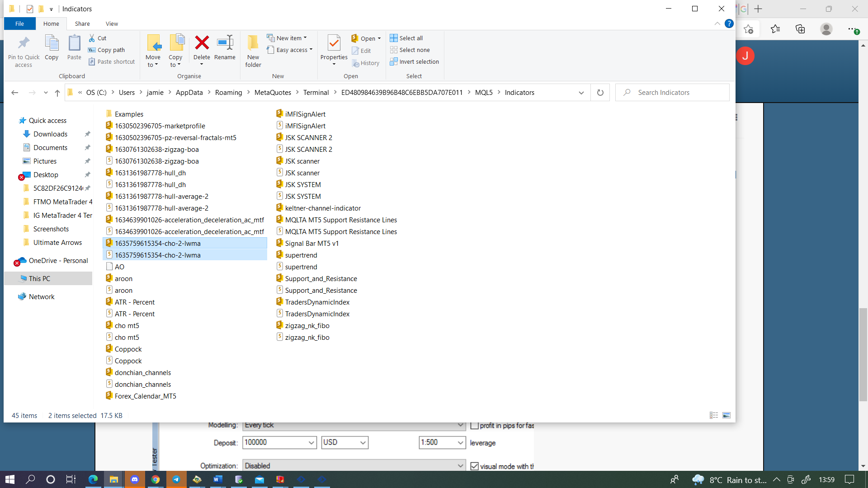Select the AO file
Viewport: 868px width, 488px height.
[119, 267]
